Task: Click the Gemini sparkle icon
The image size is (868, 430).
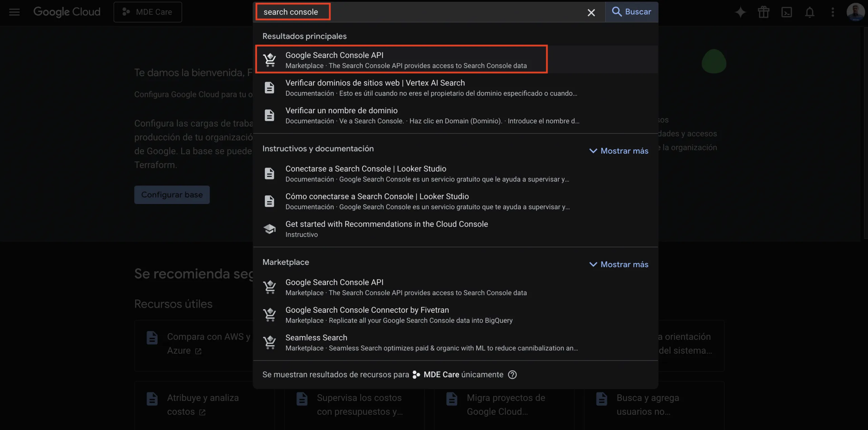Action: [740, 12]
